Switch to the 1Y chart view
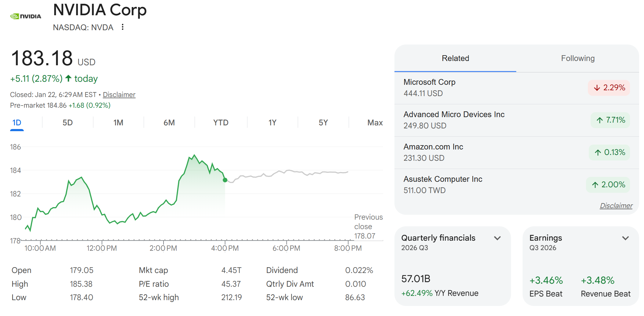 click(272, 122)
